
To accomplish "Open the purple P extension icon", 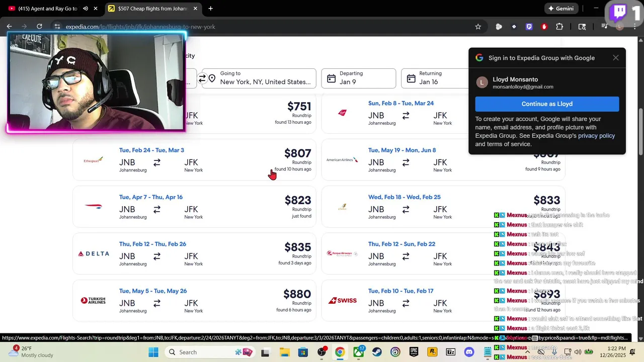I will (529, 27).
